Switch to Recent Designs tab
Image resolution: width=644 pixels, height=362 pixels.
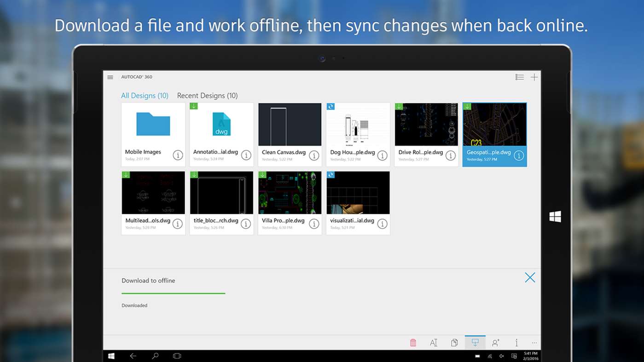pyautogui.click(x=207, y=96)
